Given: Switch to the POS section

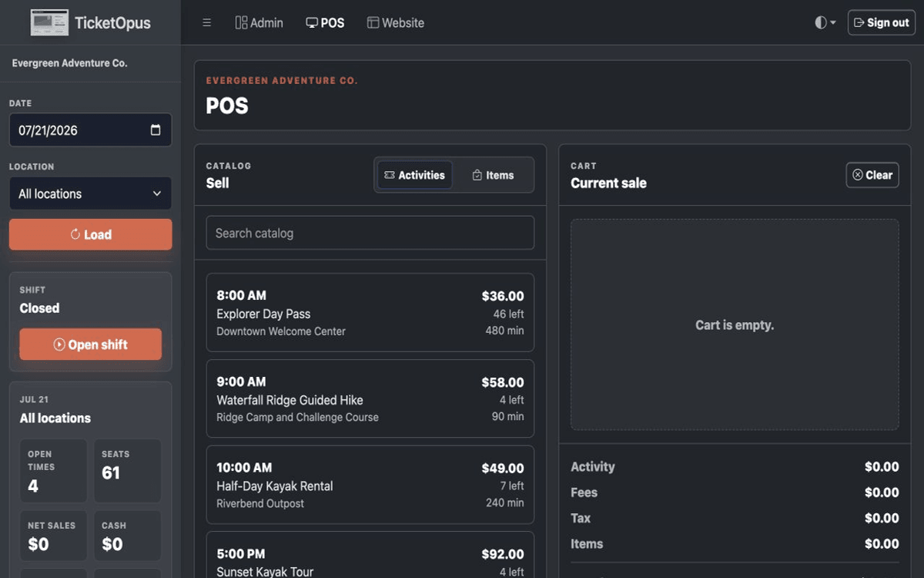Looking at the screenshot, I should click(325, 23).
